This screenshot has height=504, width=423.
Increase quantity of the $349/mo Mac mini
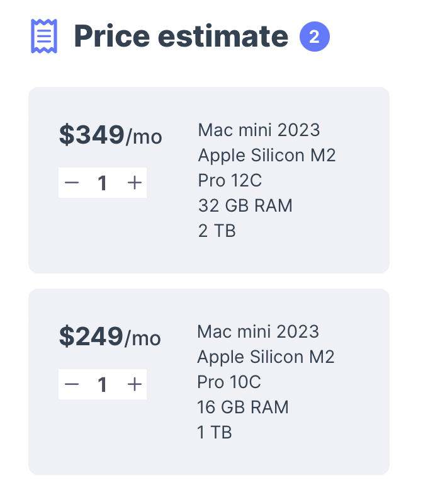click(135, 183)
